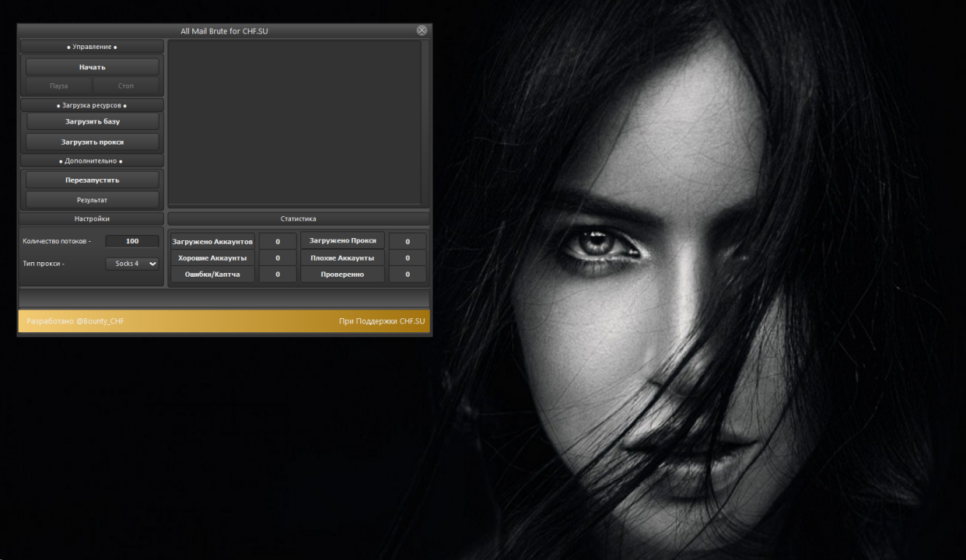
Task: Click the Начать button
Action: [x=92, y=67]
